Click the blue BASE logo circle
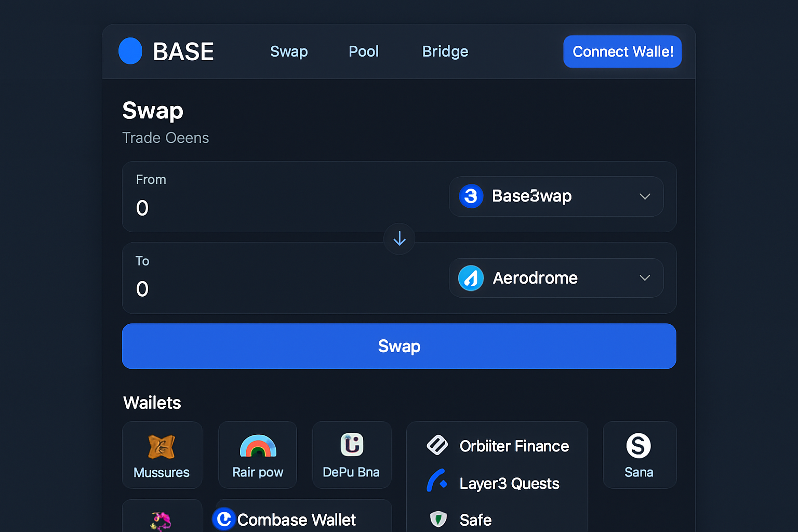This screenshot has height=532, width=798. tap(130, 51)
